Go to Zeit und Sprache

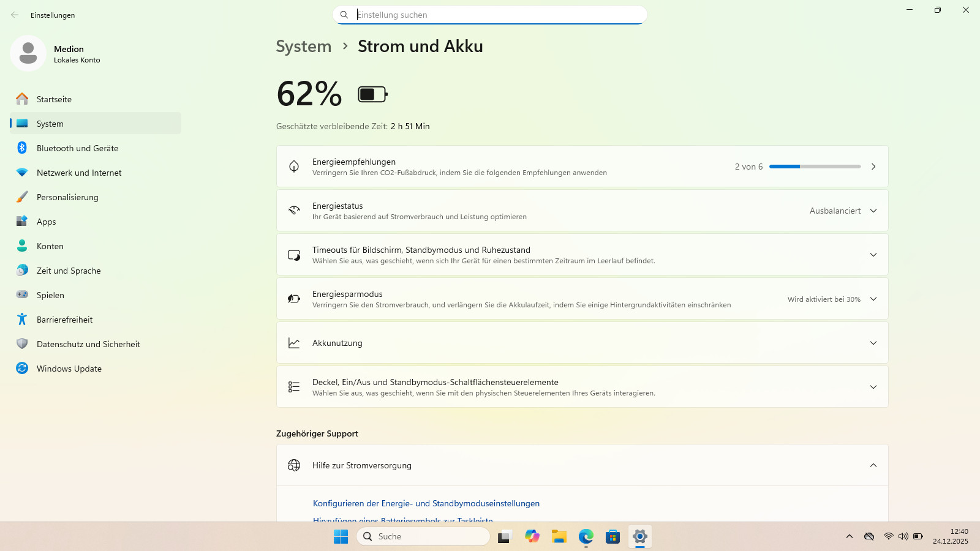[x=96, y=271]
